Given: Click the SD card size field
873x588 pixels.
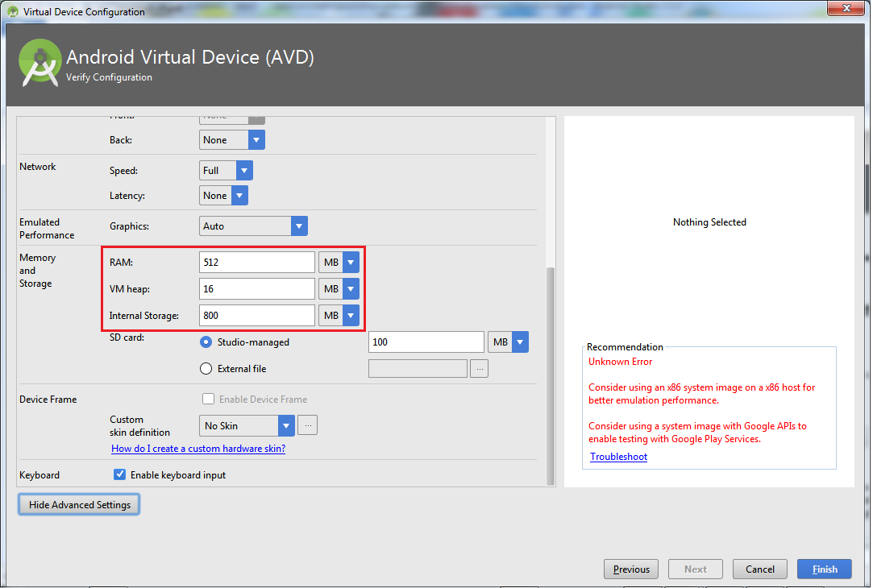Looking at the screenshot, I should [x=426, y=342].
